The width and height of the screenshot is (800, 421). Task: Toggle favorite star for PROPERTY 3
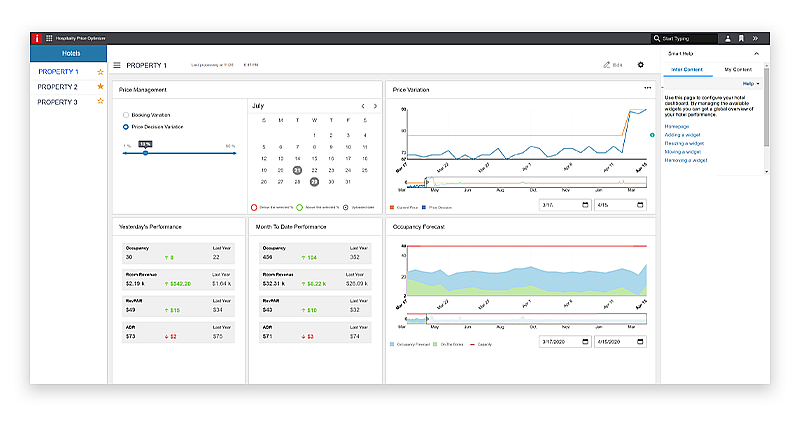(101, 102)
